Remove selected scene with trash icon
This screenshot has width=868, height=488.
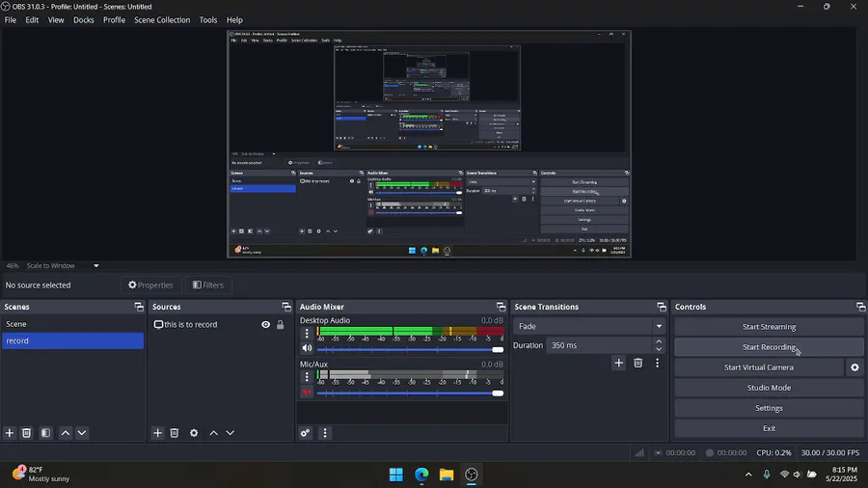(x=27, y=433)
